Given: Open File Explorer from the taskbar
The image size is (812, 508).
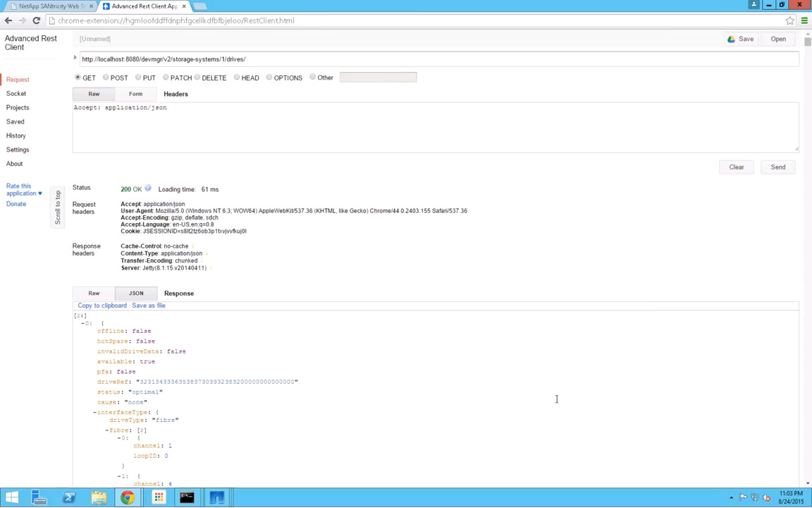Looking at the screenshot, I should coord(99,498).
